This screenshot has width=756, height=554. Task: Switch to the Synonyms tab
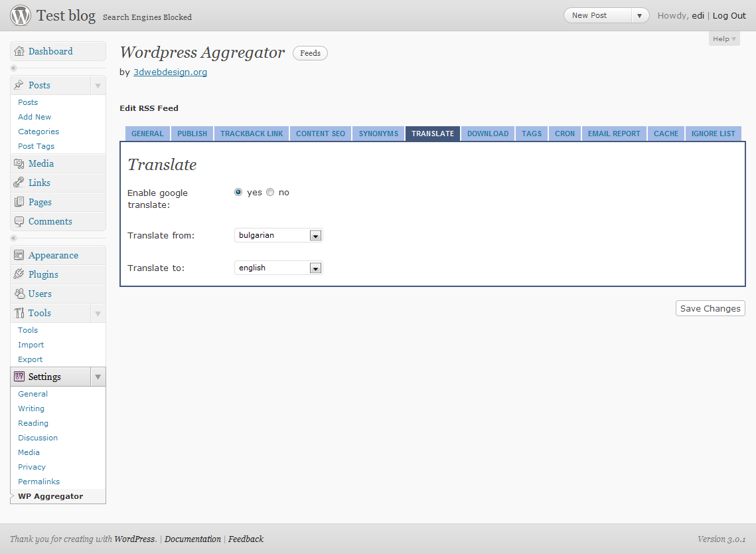coord(378,134)
